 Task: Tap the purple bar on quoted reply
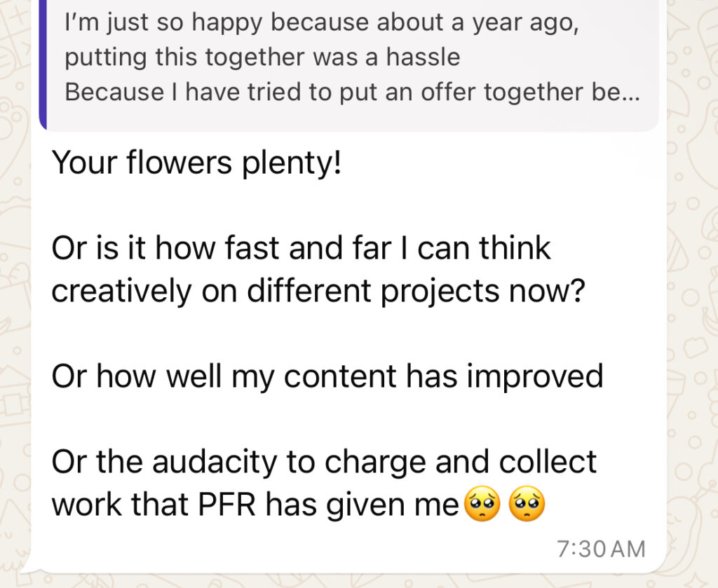(43, 63)
